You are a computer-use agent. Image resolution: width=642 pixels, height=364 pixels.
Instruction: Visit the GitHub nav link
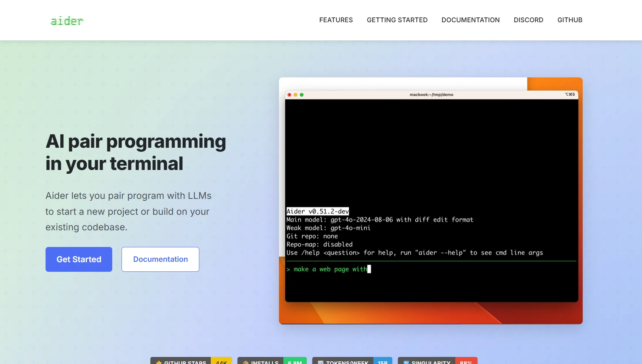click(x=570, y=20)
